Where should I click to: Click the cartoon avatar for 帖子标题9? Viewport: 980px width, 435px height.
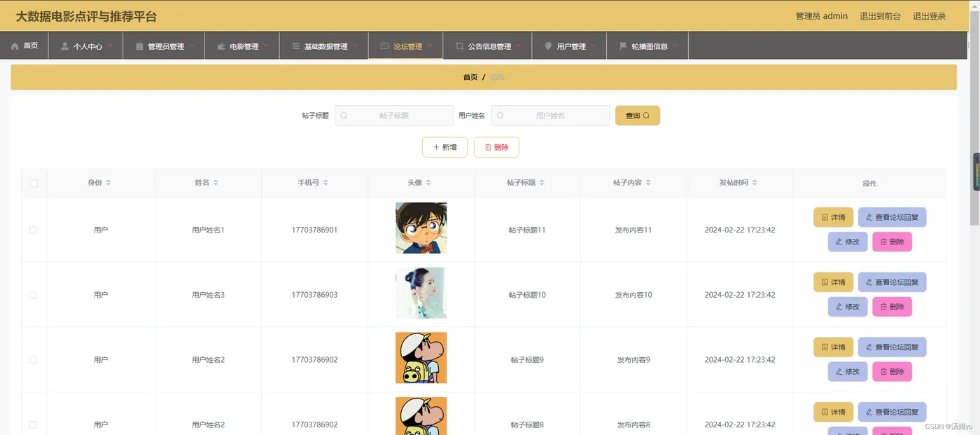421,358
